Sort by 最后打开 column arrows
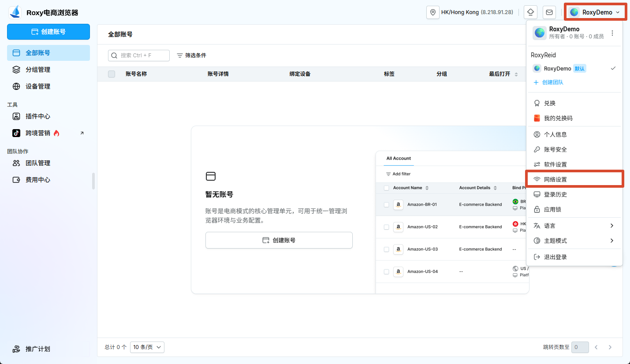630x364 pixels. pos(516,74)
